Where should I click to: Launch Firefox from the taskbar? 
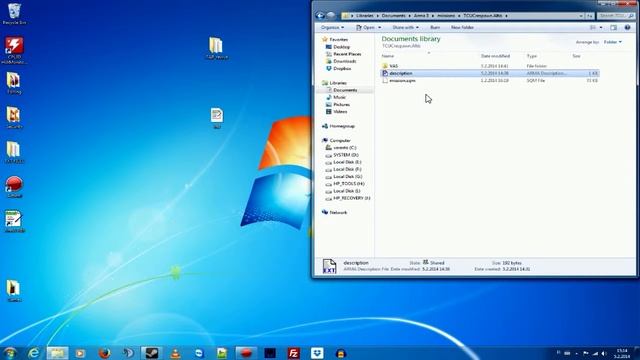104,353
